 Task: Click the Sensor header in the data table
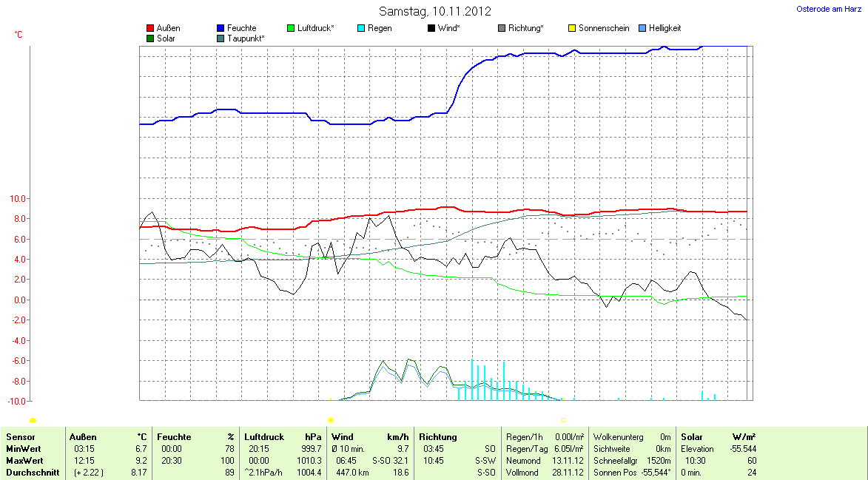pos(21,437)
